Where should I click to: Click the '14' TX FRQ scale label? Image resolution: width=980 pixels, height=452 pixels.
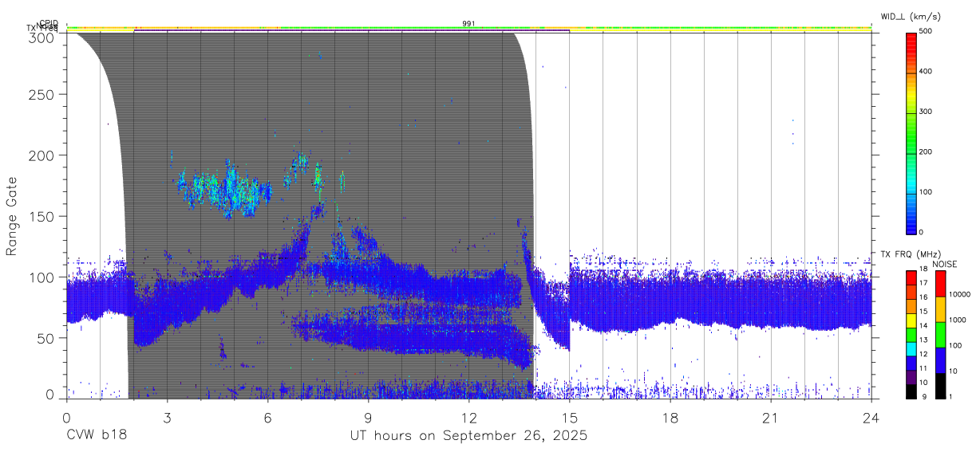coord(923,327)
